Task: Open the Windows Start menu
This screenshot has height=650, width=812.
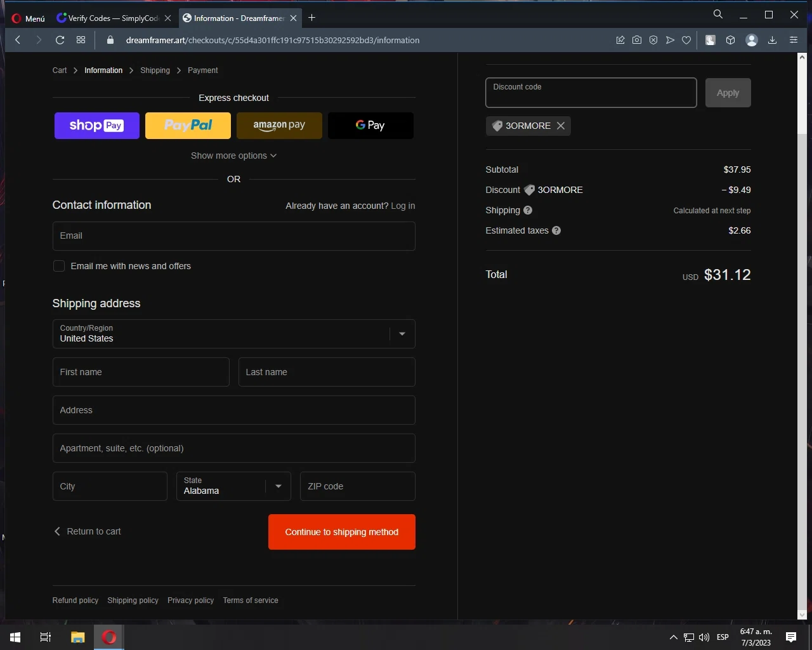Action: click(15, 637)
